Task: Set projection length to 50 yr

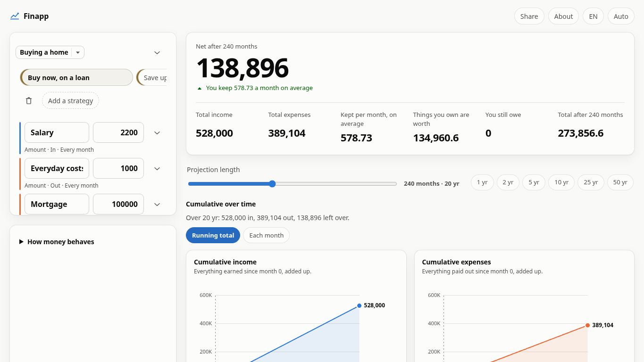Action: 620,182
